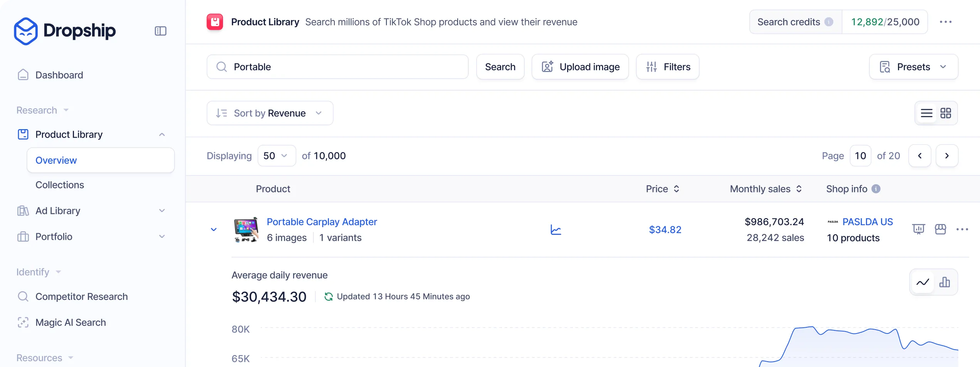Open the shop storefront icon for PASLDA US
This screenshot has height=367, width=980.
(x=941, y=229)
